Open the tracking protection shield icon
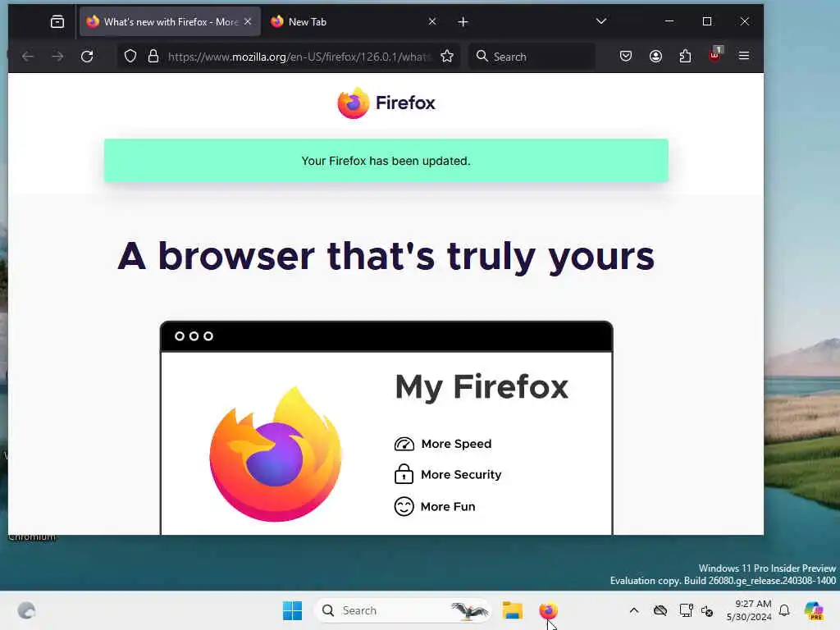The height and width of the screenshot is (630, 840). click(130, 57)
